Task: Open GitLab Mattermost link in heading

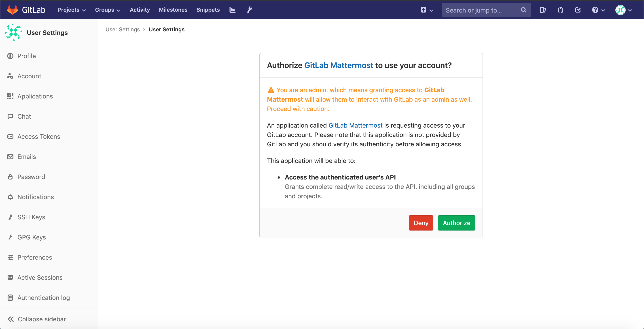Action: click(x=339, y=65)
